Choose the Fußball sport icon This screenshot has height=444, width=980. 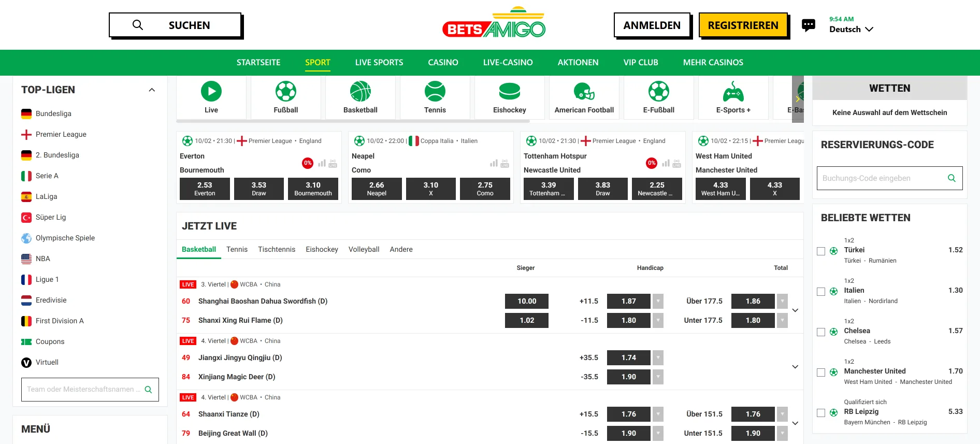pyautogui.click(x=286, y=91)
